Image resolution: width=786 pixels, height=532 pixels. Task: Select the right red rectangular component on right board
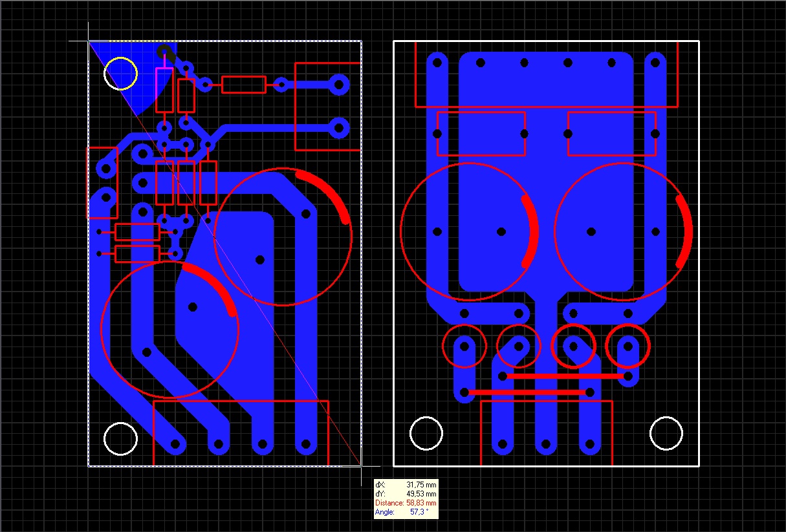coord(612,134)
